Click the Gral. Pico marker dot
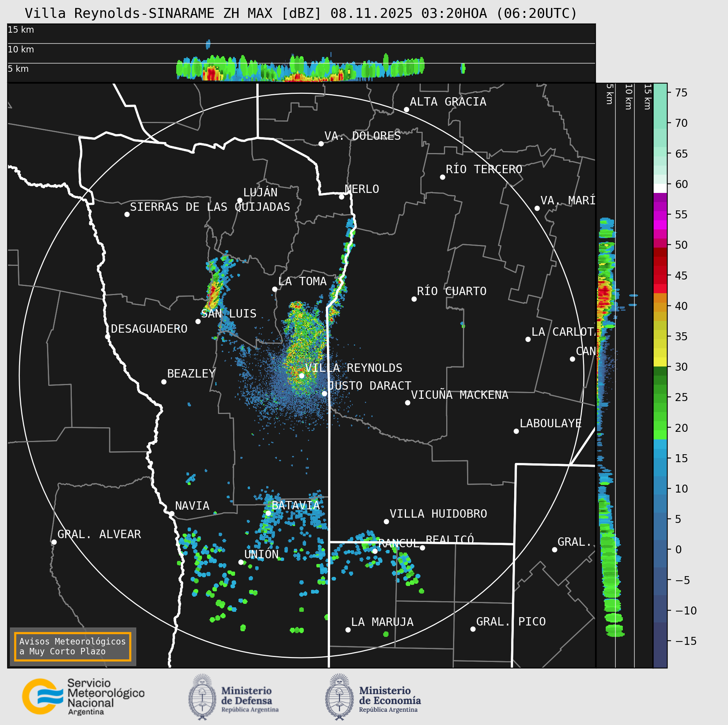This screenshot has width=728, height=725. coord(473,629)
